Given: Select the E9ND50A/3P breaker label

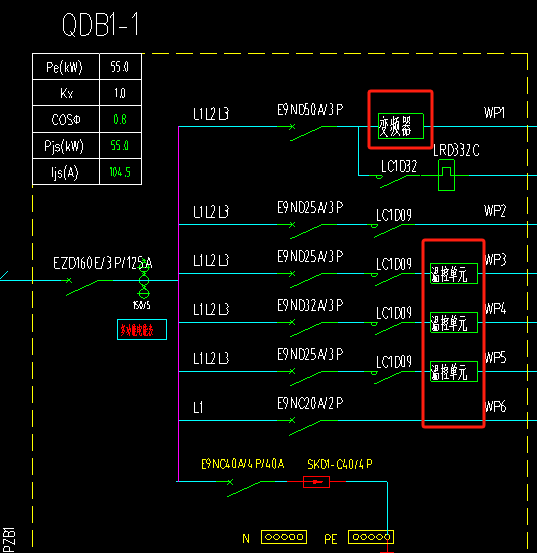Looking at the screenshot, I should point(310,110).
